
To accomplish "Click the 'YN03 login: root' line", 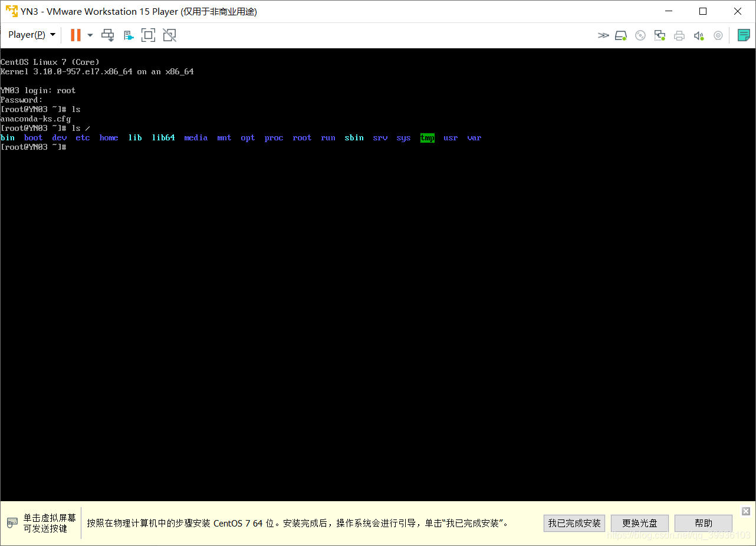I will coord(38,90).
